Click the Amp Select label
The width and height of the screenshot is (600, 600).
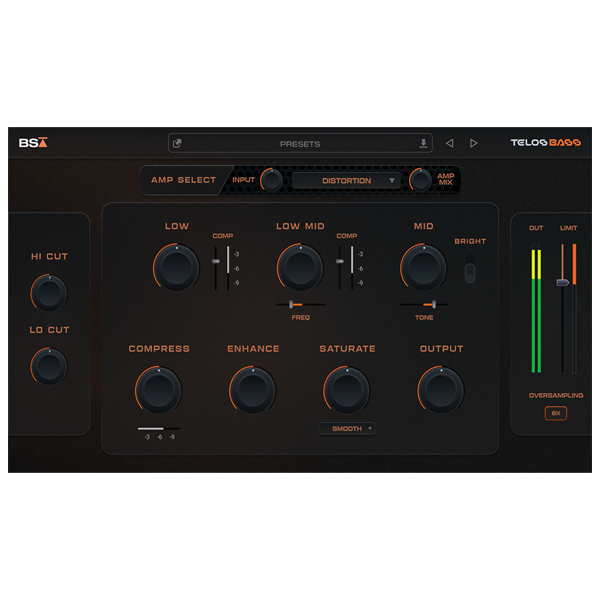[183, 181]
